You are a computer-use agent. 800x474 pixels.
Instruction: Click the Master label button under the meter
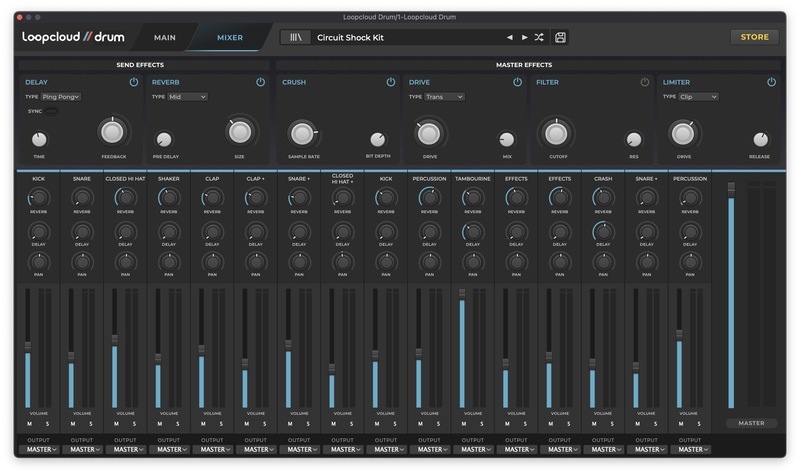[x=751, y=423]
